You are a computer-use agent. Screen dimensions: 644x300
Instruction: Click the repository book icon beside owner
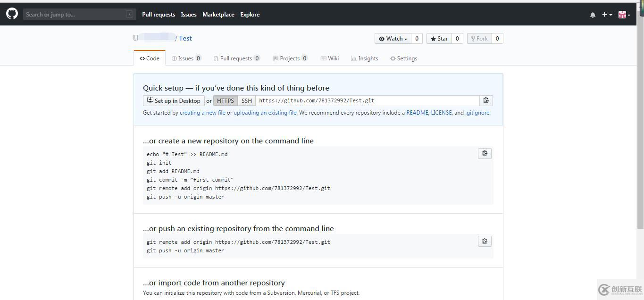136,38
